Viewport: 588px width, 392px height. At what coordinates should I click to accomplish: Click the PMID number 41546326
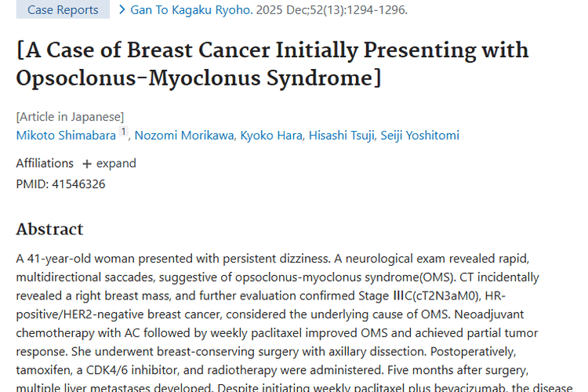[x=78, y=184]
